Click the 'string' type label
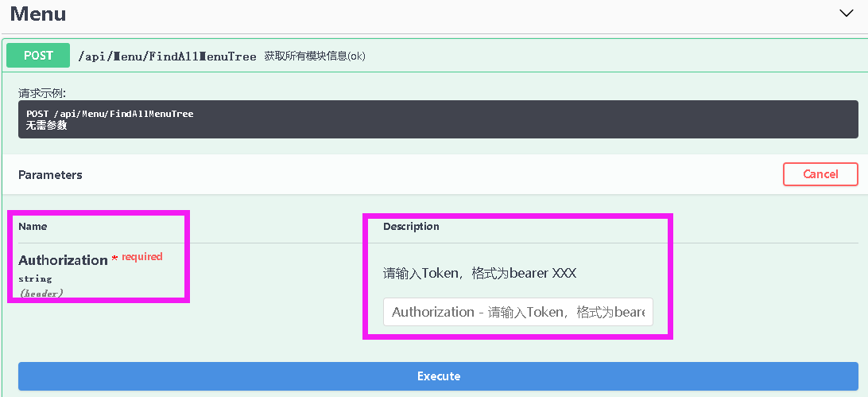Image resolution: width=868 pixels, height=397 pixels. click(35, 279)
